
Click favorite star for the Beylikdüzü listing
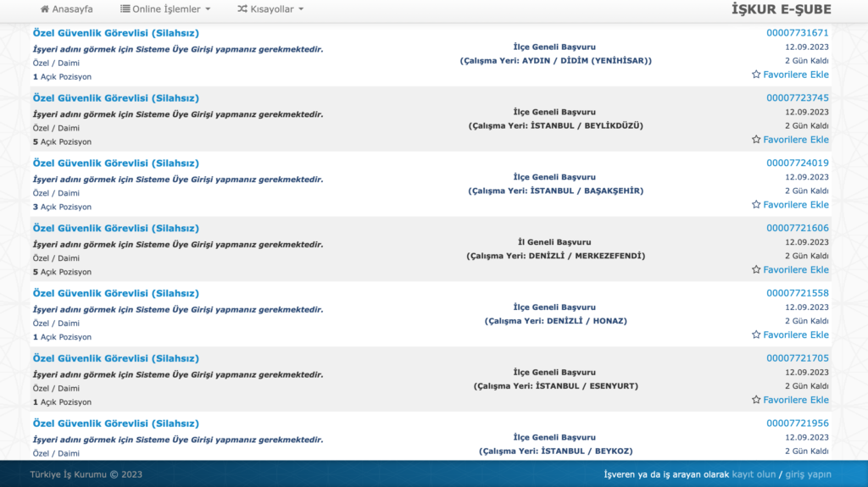pos(756,140)
